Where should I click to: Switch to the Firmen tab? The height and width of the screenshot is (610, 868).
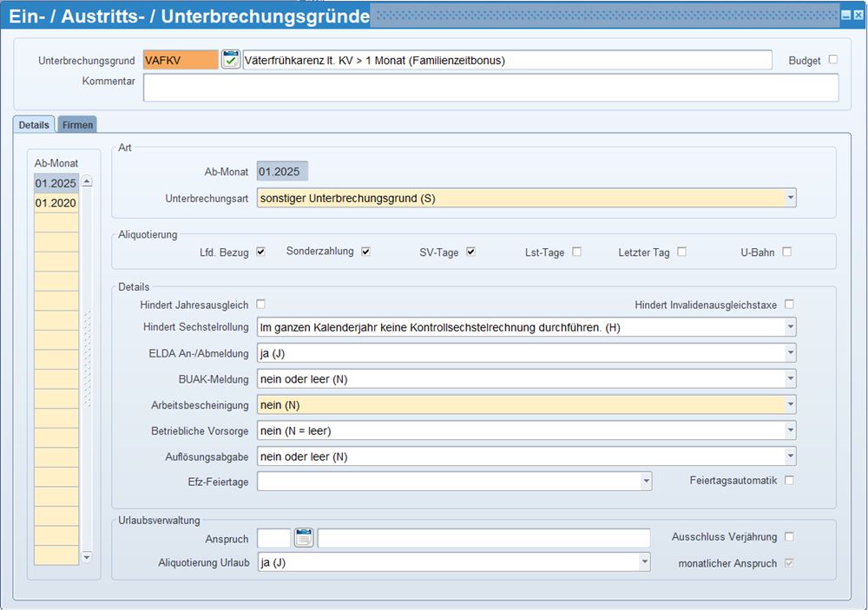coord(77,125)
